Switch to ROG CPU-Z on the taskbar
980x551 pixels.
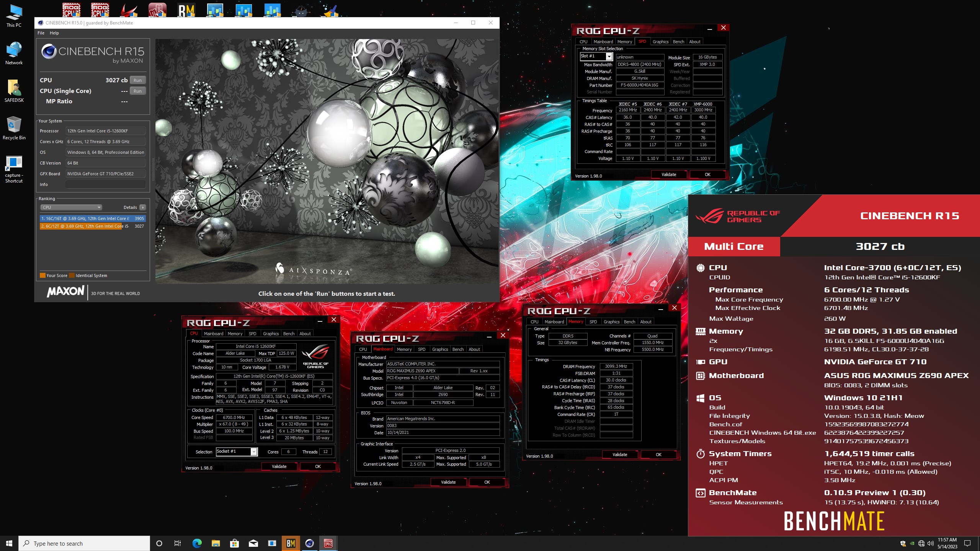(328, 543)
